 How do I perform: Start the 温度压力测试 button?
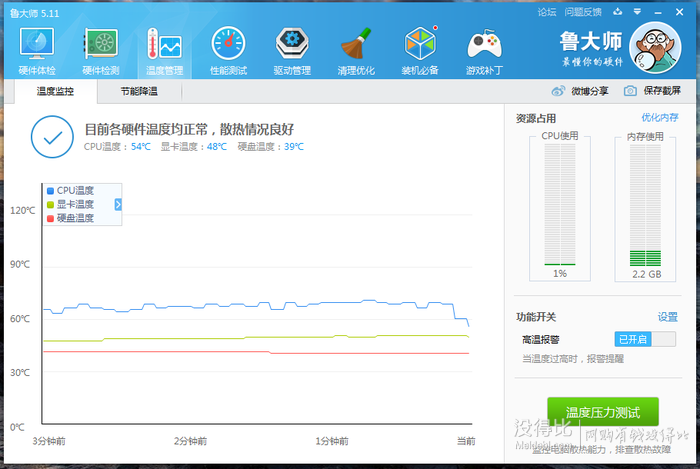603,412
